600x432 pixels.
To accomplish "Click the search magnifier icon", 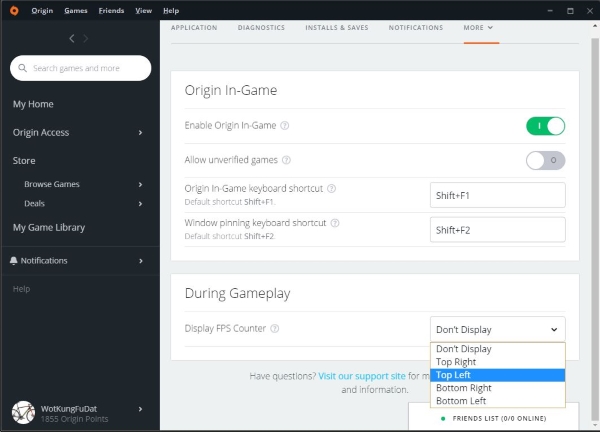I will point(23,68).
